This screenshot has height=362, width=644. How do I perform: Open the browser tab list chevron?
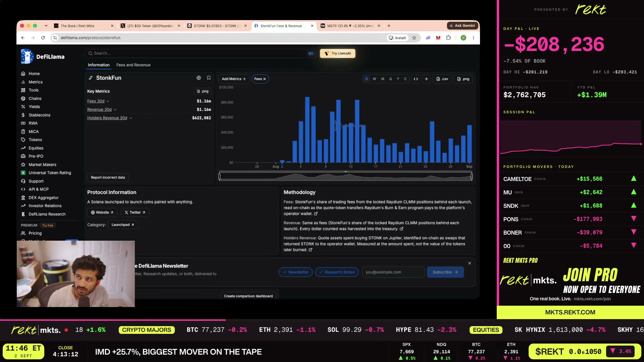(46, 26)
